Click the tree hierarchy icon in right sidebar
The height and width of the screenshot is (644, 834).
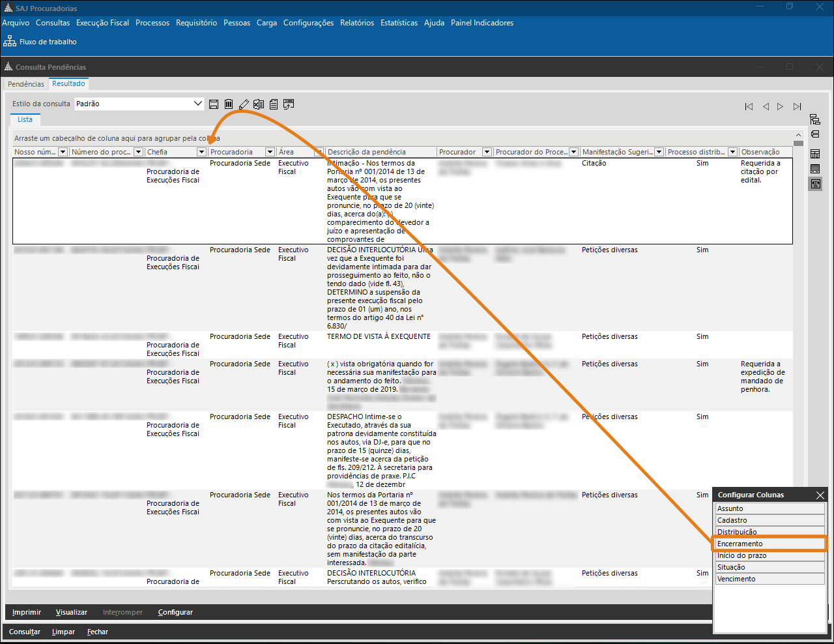click(815, 120)
